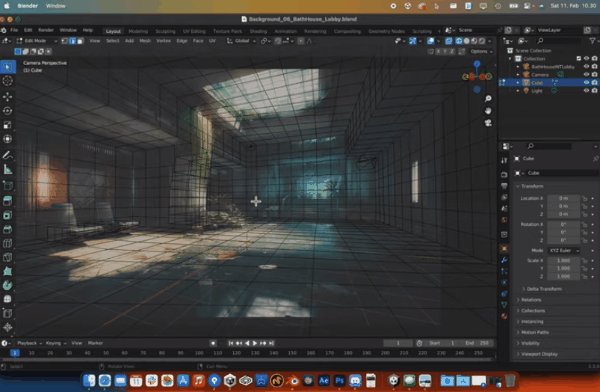The image size is (600, 392).
Task: Select the Scale tool
Action: [7, 125]
